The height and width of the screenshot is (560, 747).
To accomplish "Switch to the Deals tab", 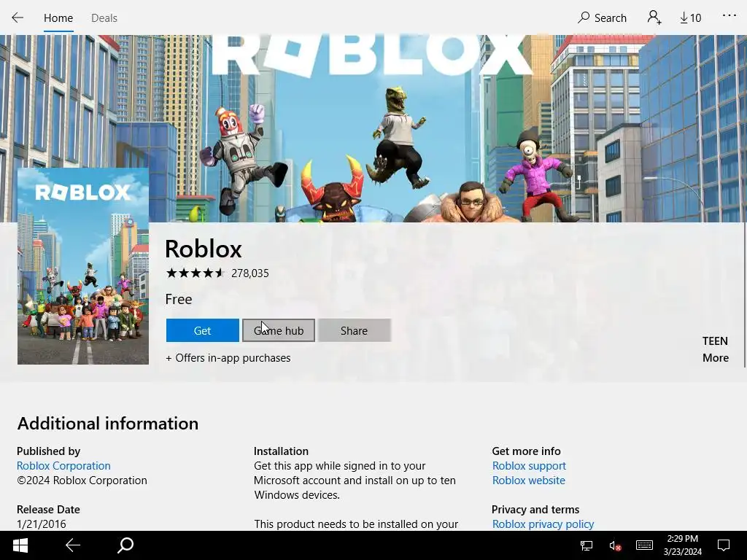I will pos(104,18).
